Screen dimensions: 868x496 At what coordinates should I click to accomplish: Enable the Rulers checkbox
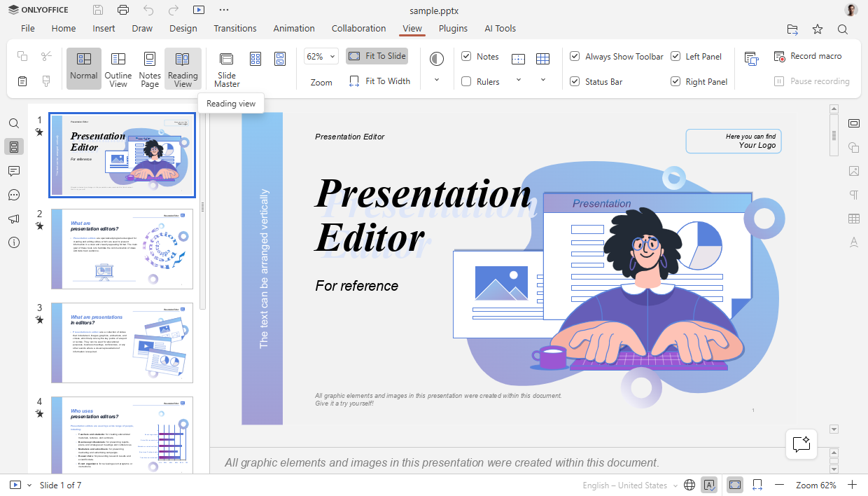466,81
